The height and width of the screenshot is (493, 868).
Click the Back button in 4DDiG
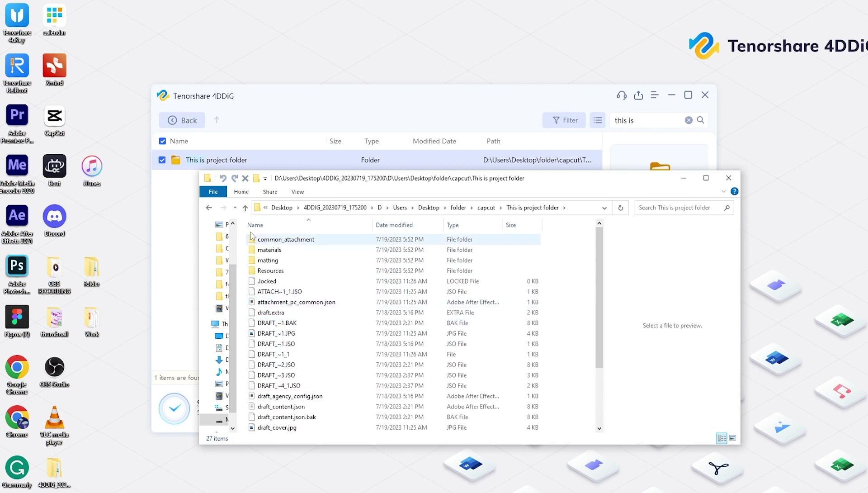182,120
